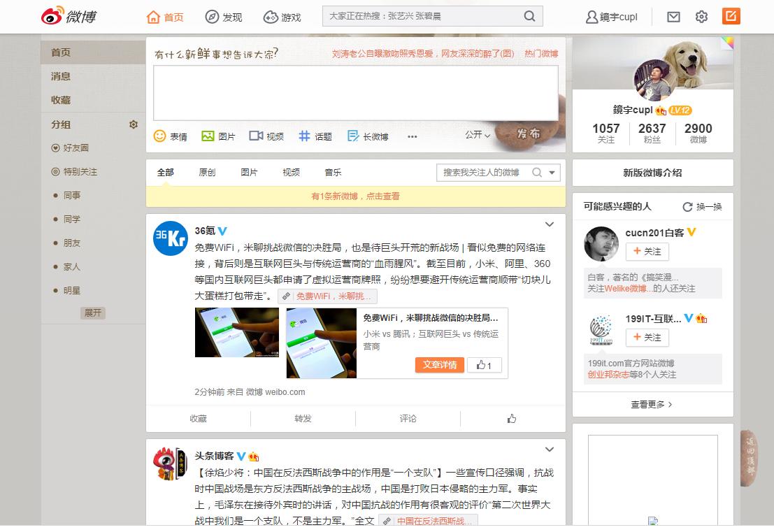Open the 特别关注 group
774x532 pixels.
coord(74,172)
